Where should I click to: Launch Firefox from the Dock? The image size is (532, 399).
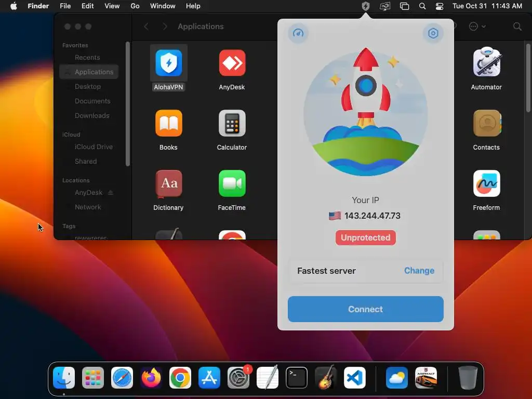pos(151,378)
